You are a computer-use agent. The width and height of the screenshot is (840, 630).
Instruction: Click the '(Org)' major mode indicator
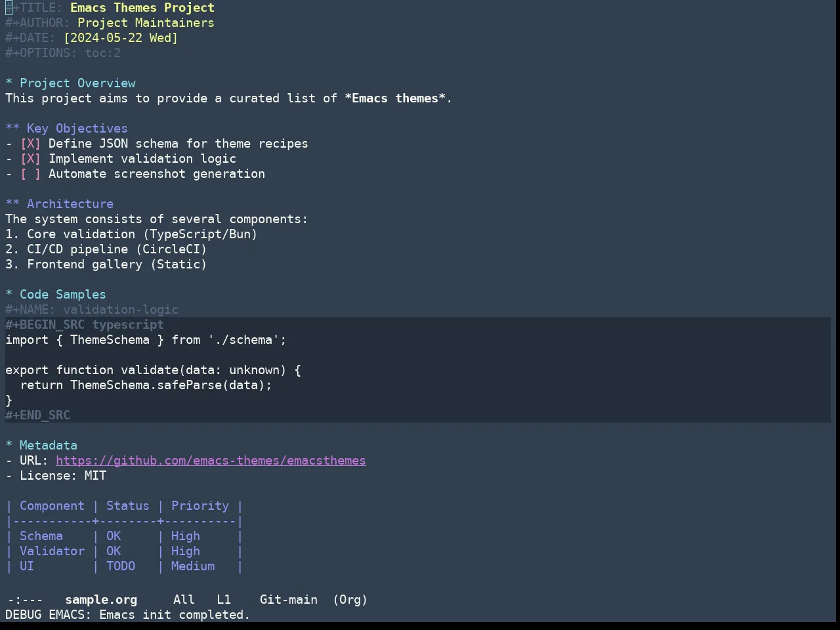(350, 600)
